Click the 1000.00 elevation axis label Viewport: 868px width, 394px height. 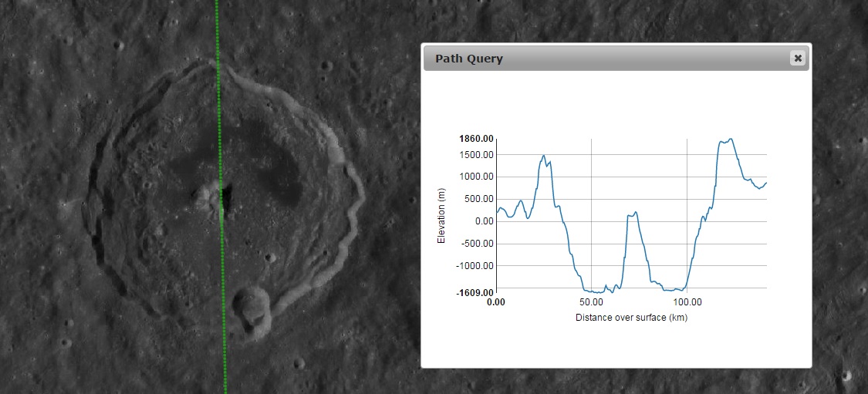tap(477, 177)
